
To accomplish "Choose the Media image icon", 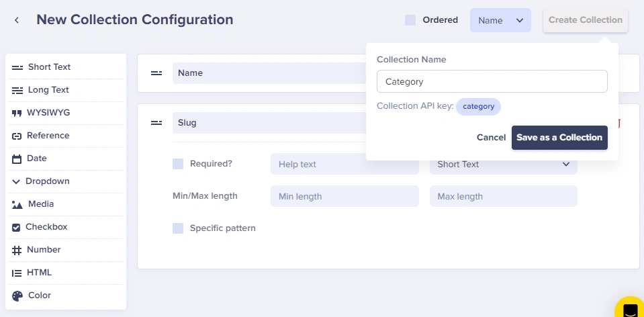I will (17, 205).
